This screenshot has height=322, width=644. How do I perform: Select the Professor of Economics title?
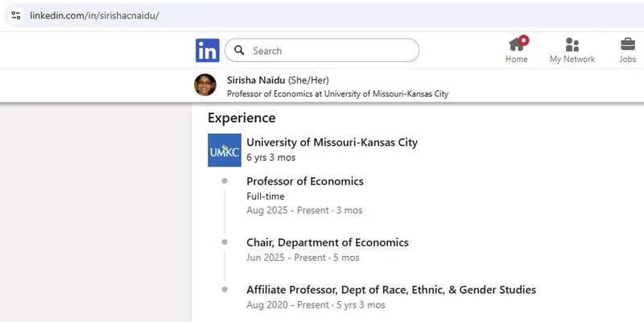(305, 181)
